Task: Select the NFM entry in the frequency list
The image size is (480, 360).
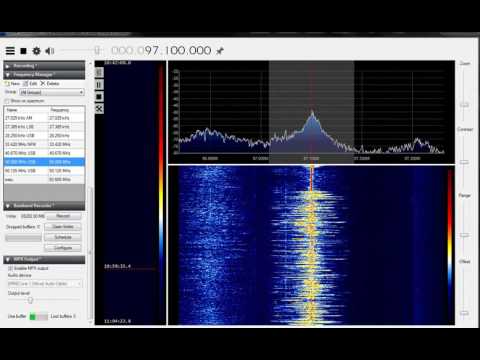Action: pos(44,144)
